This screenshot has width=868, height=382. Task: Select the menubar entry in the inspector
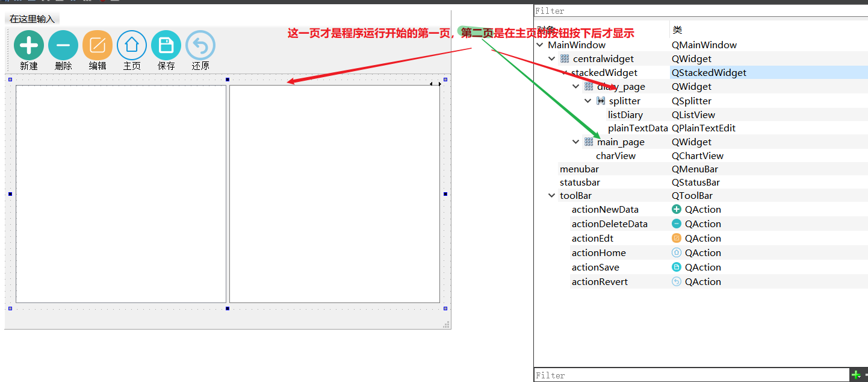pyautogui.click(x=579, y=169)
